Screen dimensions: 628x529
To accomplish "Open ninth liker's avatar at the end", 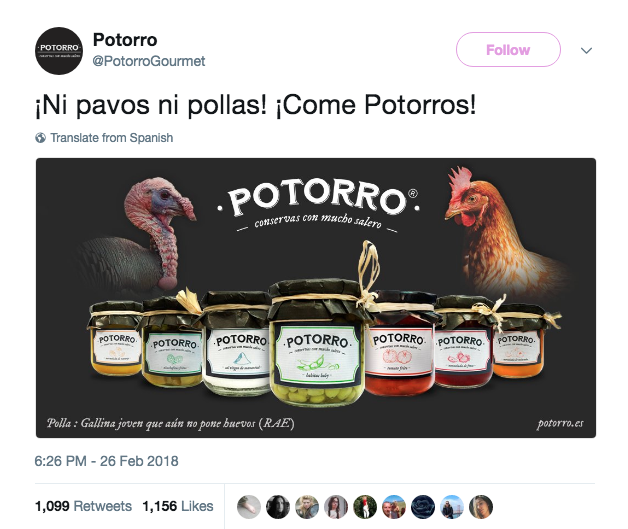I will click(x=481, y=507).
